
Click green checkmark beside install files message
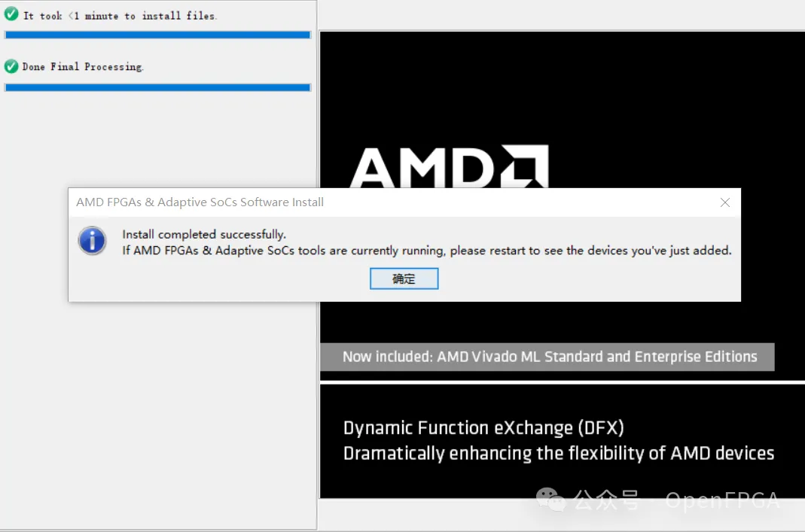tap(11, 15)
